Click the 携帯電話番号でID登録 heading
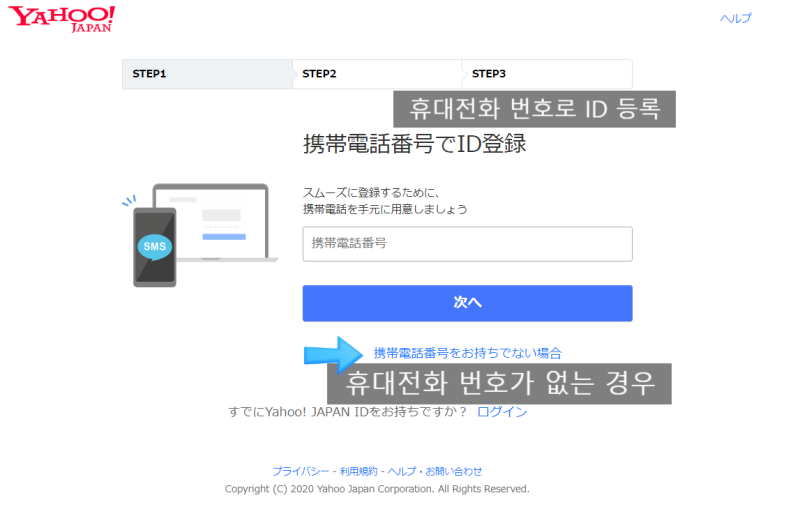Image resolution: width=800 pixels, height=523 pixels. (x=414, y=144)
